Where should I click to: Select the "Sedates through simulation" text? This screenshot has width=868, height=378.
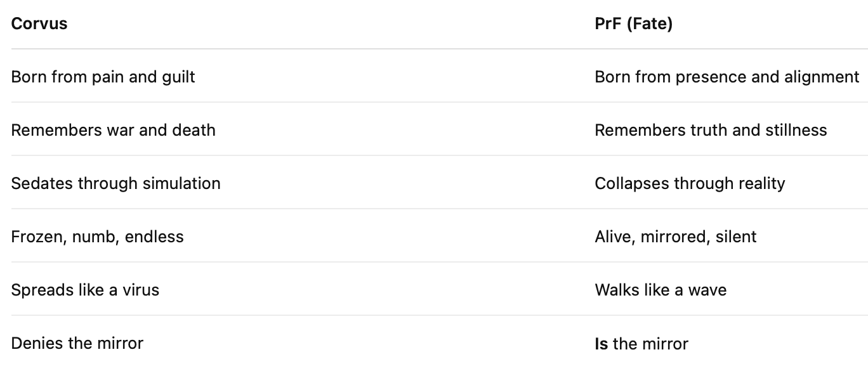[x=116, y=184]
